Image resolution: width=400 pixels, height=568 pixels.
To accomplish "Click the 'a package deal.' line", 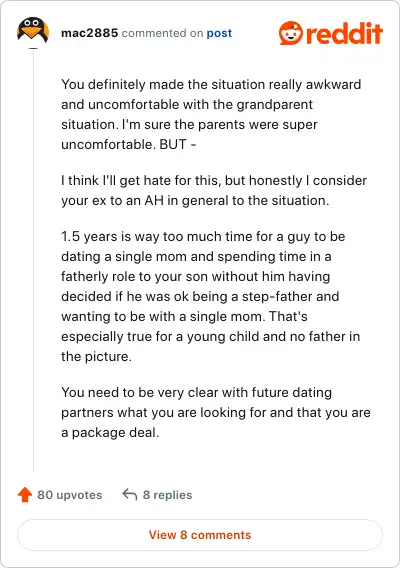I will [110, 433].
